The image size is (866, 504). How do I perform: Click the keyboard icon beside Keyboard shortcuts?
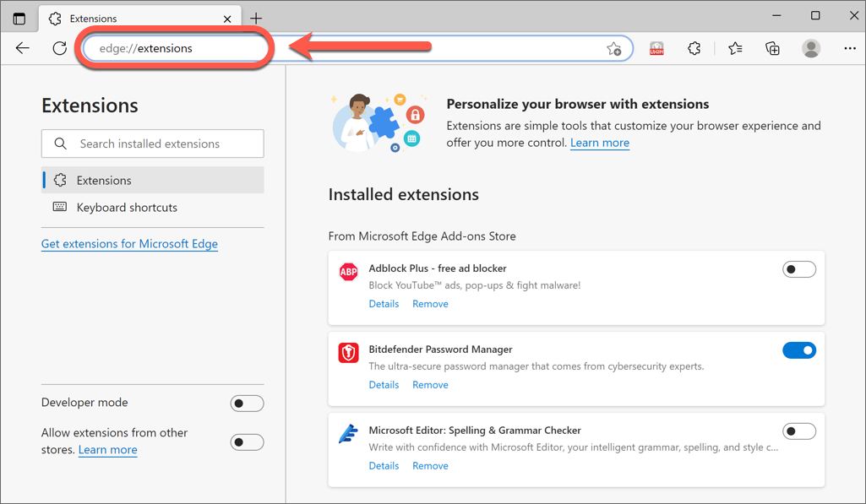(x=60, y=207)
